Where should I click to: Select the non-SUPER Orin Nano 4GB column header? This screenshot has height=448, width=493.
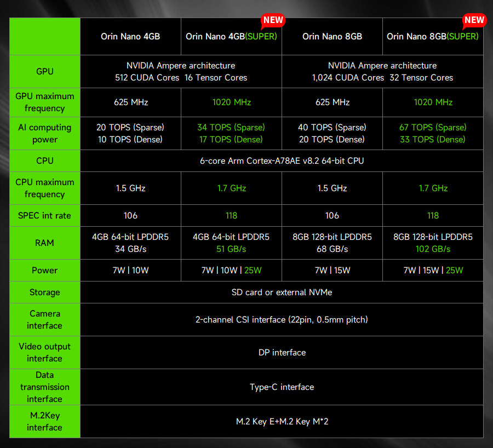pos(130,37)
